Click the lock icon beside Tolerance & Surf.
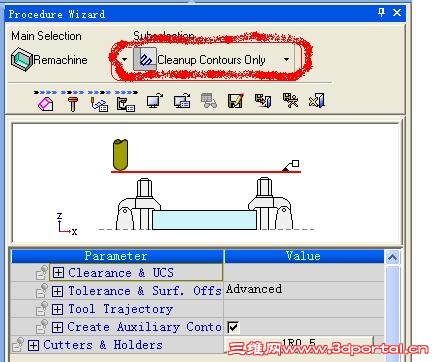The image size is (448, 362). 42,290
